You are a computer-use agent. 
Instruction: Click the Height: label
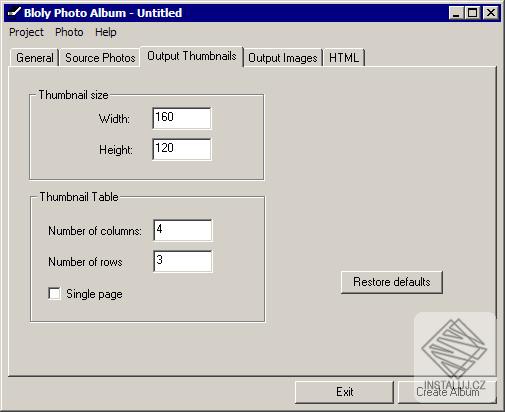(116, 150)
